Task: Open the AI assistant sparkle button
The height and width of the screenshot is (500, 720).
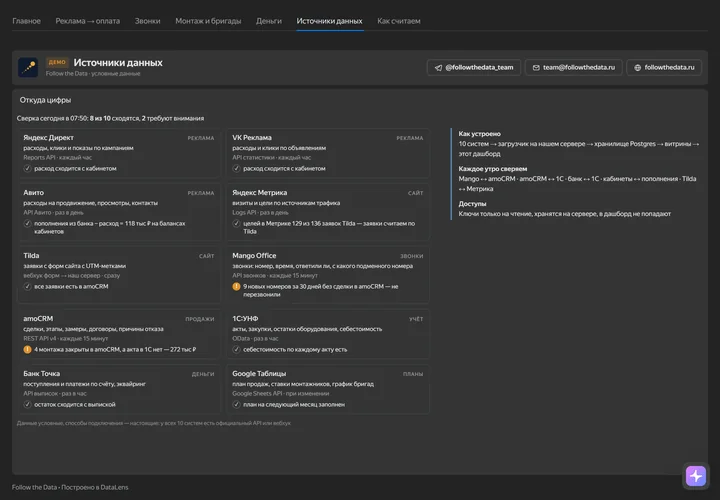Action: [696, 476]
